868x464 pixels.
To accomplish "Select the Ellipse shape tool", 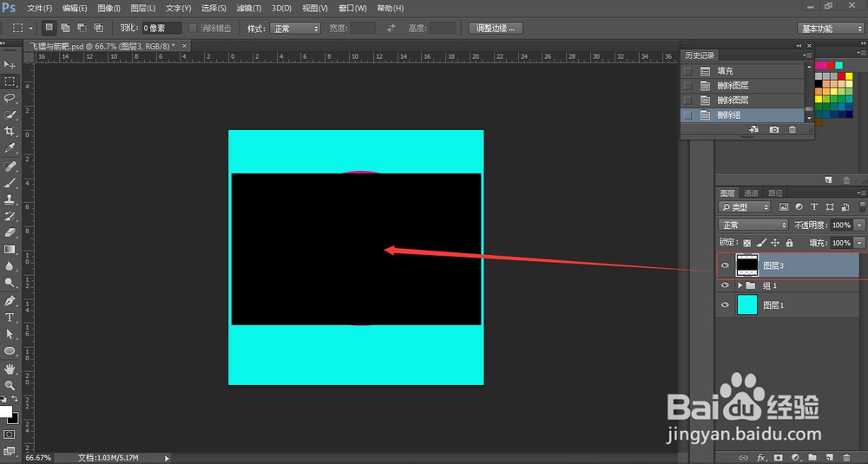I will pyautogui.click(x=10, y=350).
